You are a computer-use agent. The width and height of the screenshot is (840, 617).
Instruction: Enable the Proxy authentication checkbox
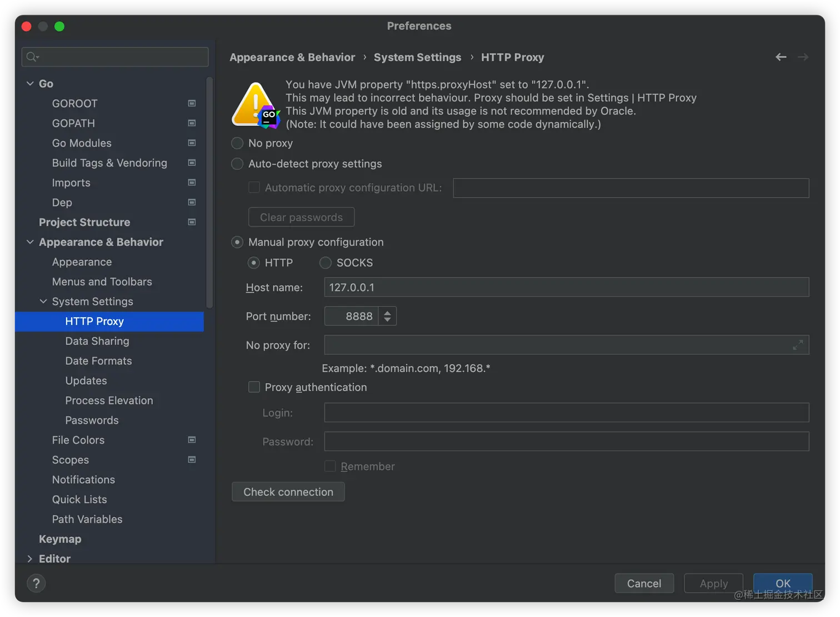point(254,387)
